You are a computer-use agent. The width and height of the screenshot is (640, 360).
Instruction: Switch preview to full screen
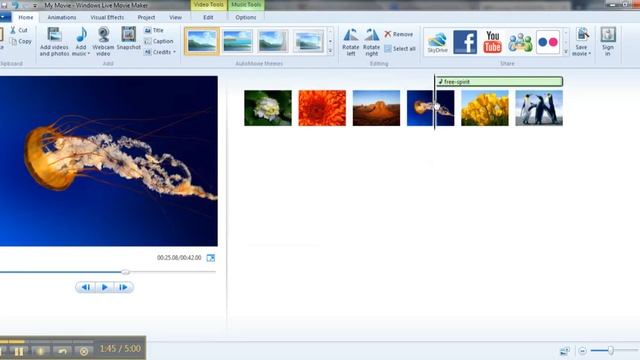pyautogui.click(x=211, y=258)
